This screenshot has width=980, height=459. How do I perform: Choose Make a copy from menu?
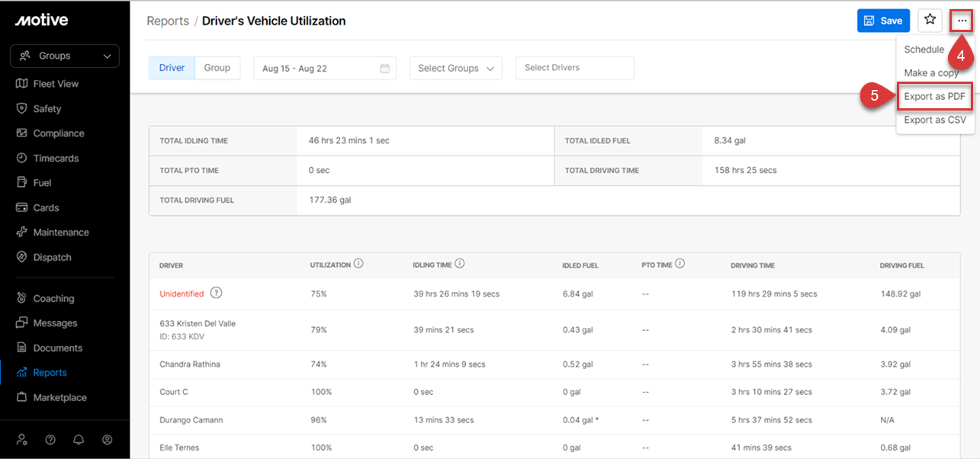931,73
